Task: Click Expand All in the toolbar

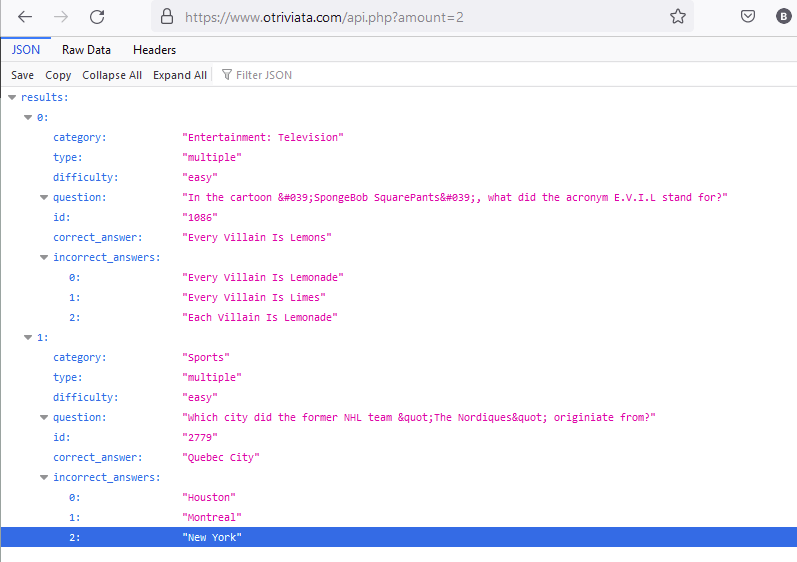Action: (179, 75)
